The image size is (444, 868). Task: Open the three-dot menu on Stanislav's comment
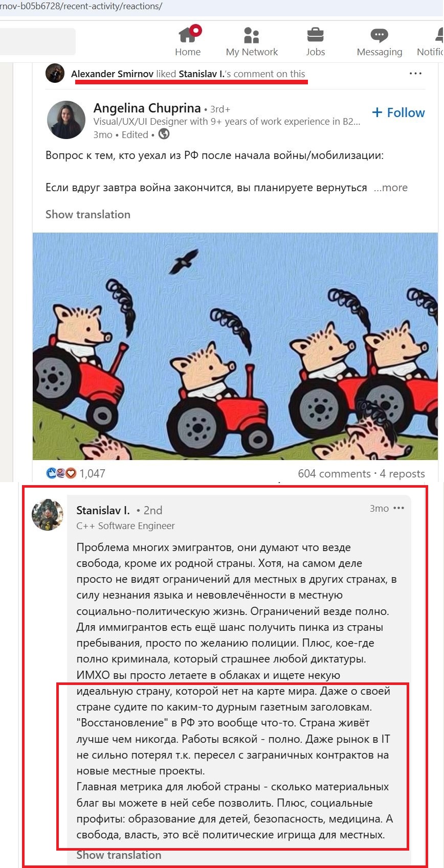pyautogui.click(x=399, y=508)
